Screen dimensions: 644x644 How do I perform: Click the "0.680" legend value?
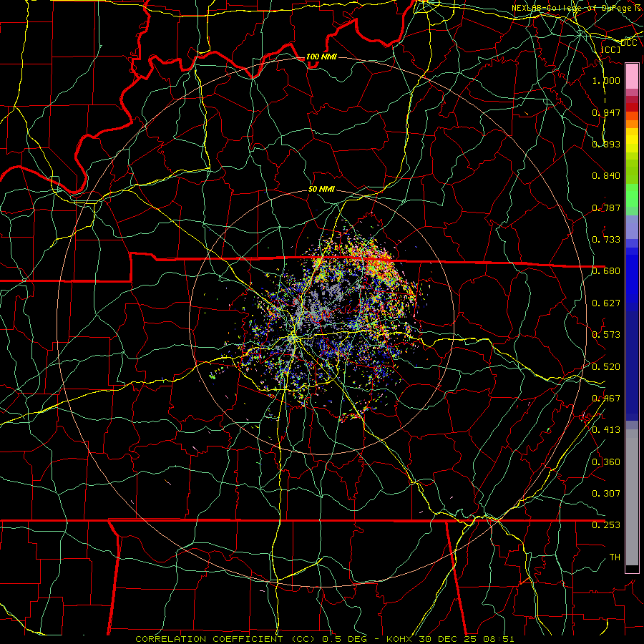tap(606, 271)
